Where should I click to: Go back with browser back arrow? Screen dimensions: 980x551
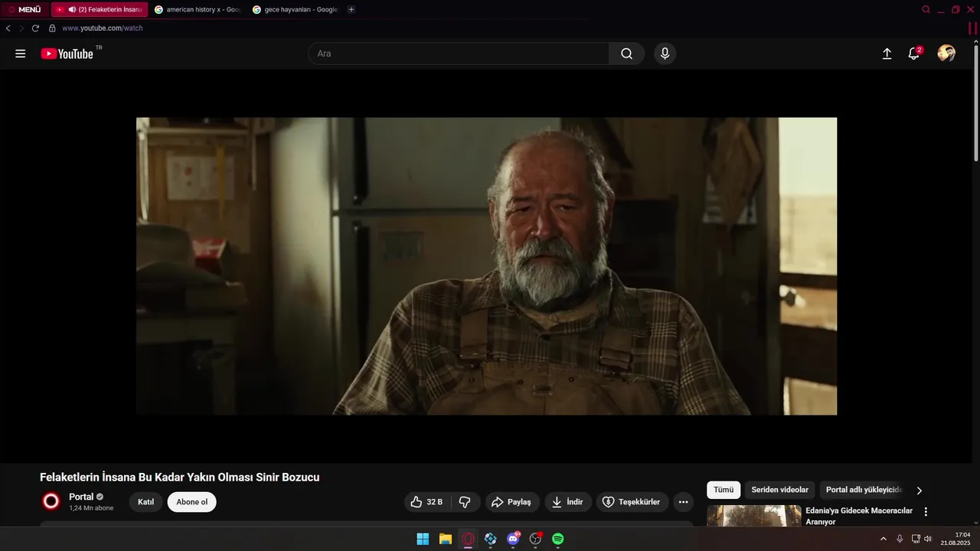8,28
